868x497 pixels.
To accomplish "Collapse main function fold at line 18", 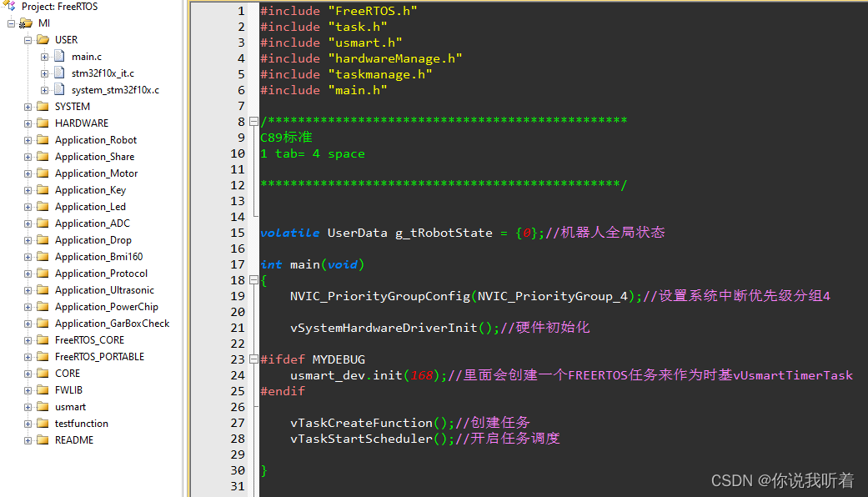I will click(253, 280).
